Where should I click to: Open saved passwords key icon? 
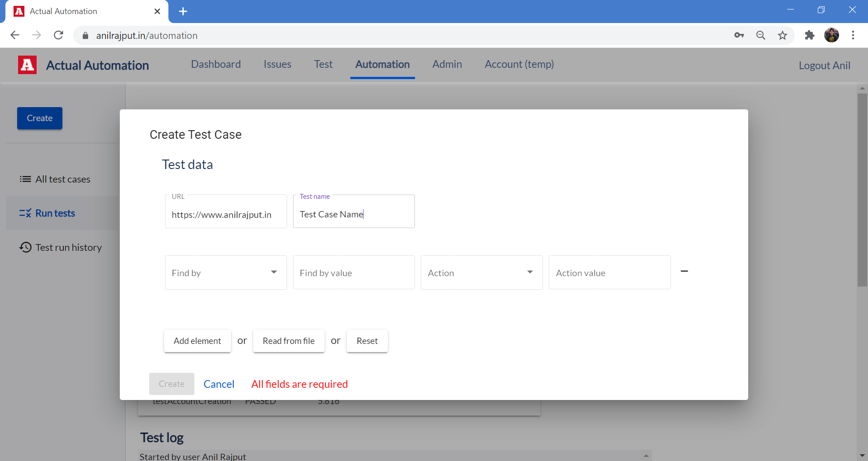[x=739, y=35]
